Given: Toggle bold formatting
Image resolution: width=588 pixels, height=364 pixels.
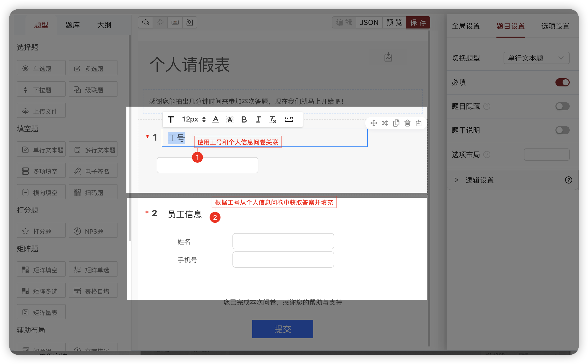Looking at the screenshot, I should pos(244,119).
